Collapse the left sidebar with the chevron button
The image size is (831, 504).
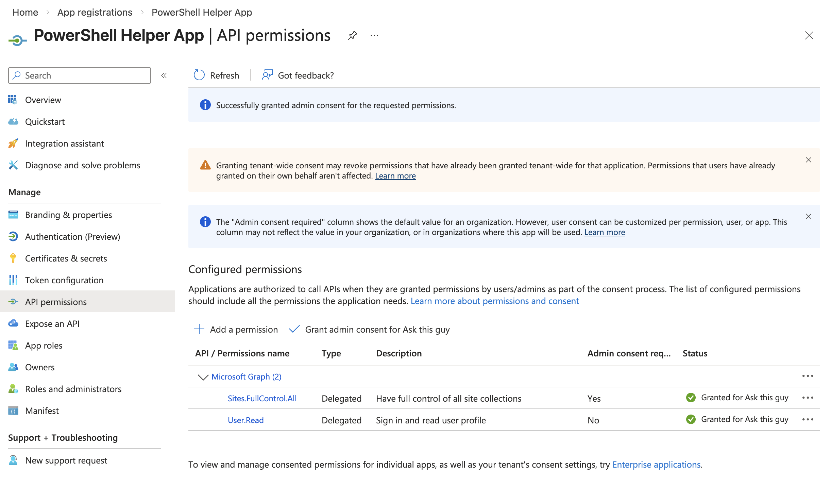(x=164, y=75)
